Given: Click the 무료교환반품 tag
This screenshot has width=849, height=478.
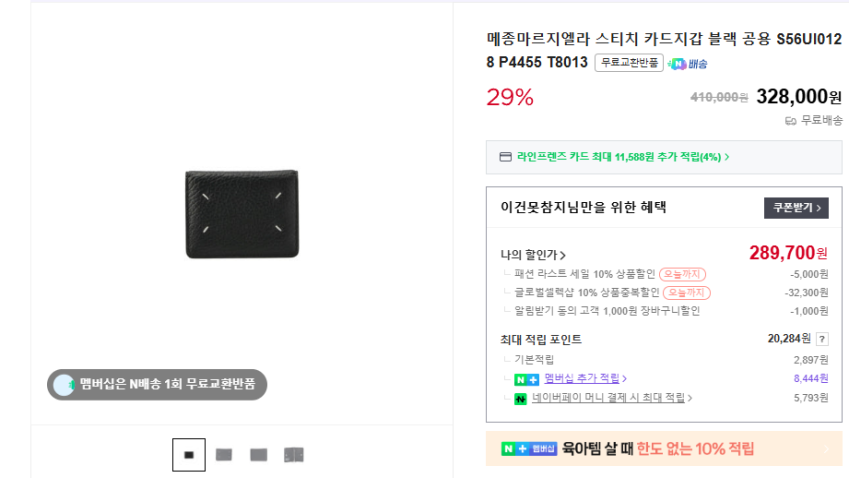Looking at the screenshot, I should (628, 63).
